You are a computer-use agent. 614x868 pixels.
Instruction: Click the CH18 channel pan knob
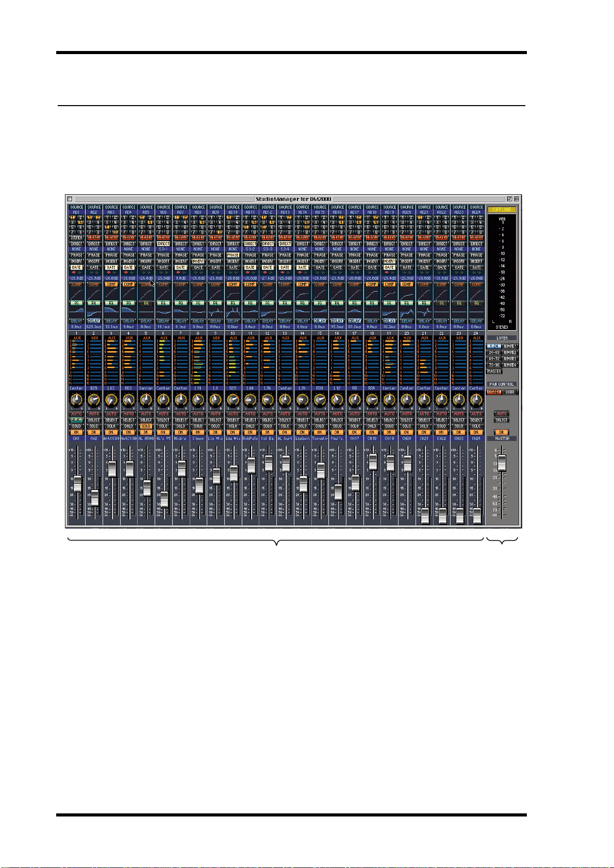[372, 399]
